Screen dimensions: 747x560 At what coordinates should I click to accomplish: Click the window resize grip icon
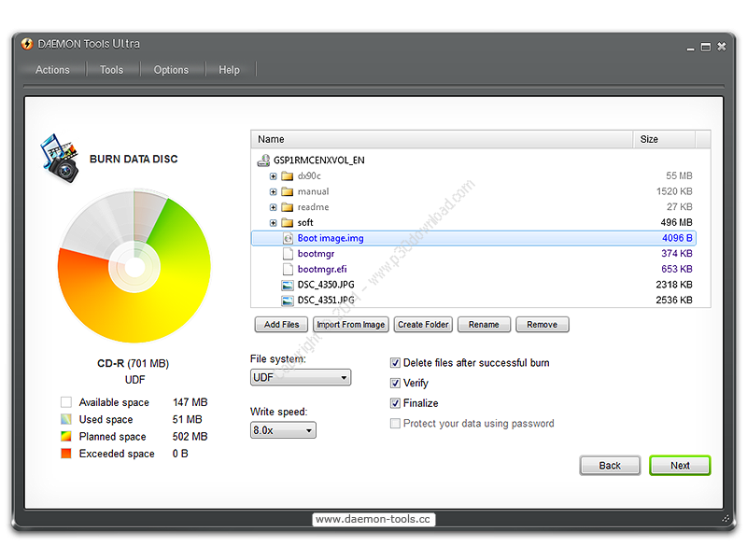[726, 519]
